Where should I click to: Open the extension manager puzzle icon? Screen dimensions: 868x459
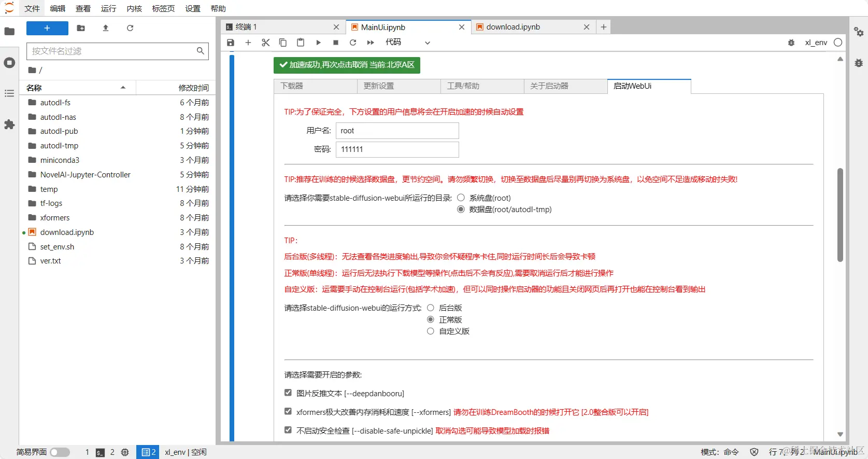(x=9, y=124)
